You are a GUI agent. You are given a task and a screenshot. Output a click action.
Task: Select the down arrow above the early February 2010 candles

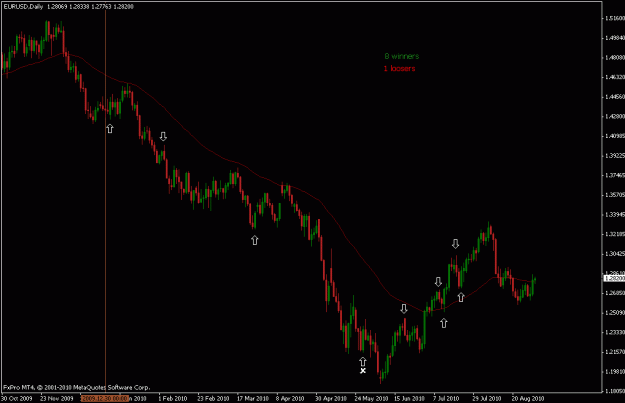163,136
